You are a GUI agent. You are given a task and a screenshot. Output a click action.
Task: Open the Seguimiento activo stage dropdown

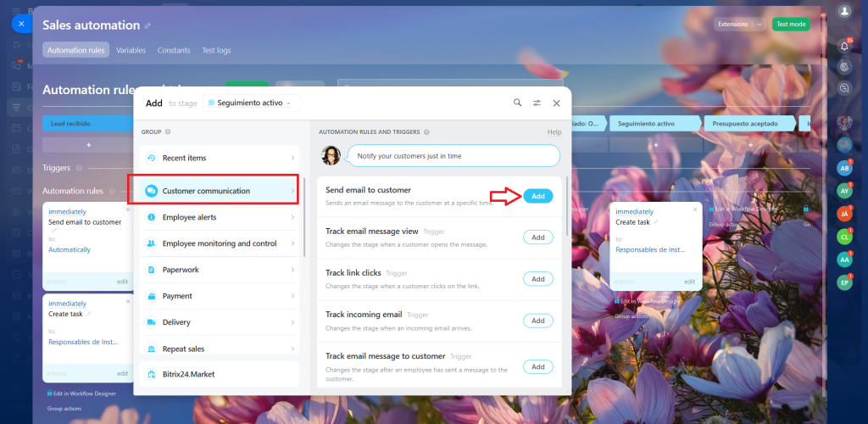point(251,103)
